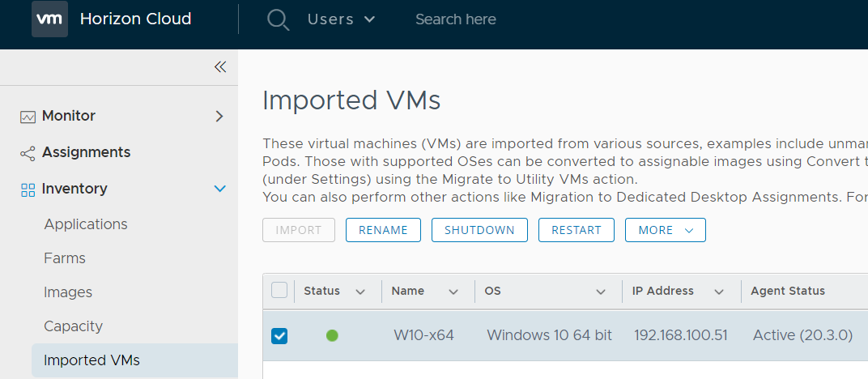
Task: Open the MORE actions dropdown
Action: (x=665, y=230)
